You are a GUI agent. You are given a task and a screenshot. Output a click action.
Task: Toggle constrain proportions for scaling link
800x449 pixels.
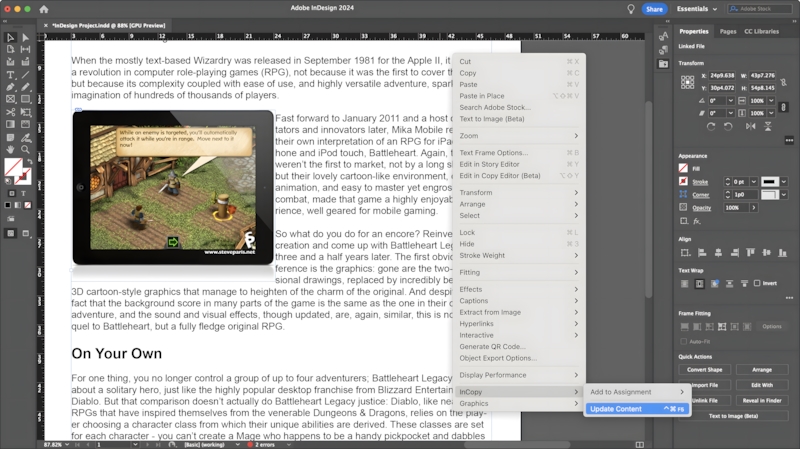pyautogui.click(x=784, y=107)
